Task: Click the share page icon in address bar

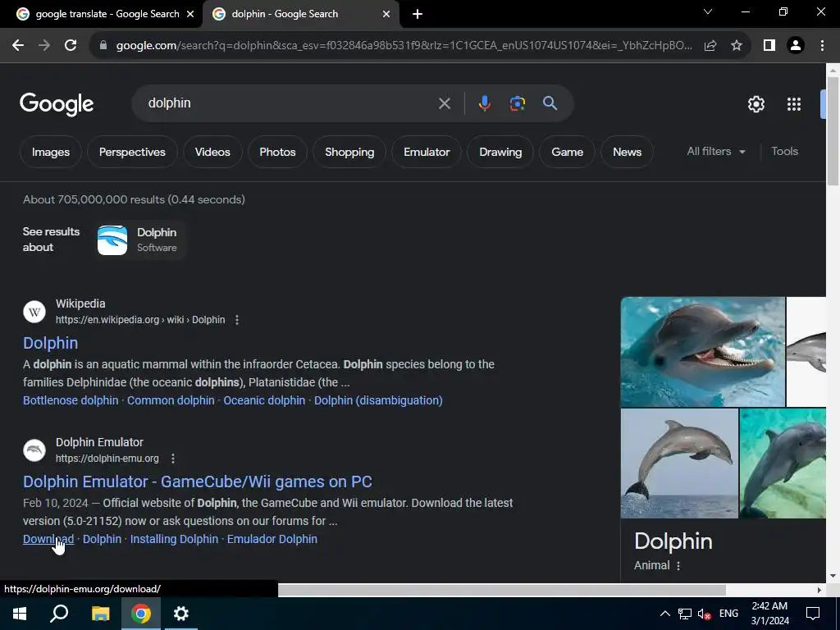Action: click(710, 46)
